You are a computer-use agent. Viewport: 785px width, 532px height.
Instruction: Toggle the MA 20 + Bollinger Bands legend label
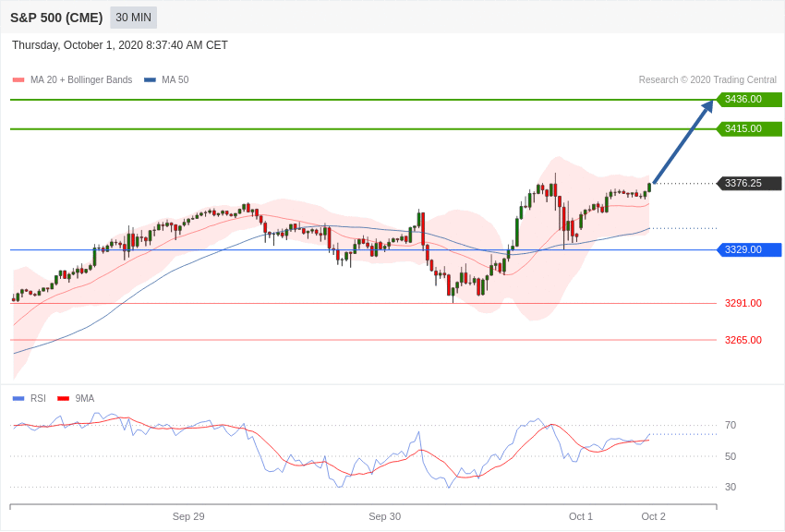pyautogui.click(x=81, y=80)
